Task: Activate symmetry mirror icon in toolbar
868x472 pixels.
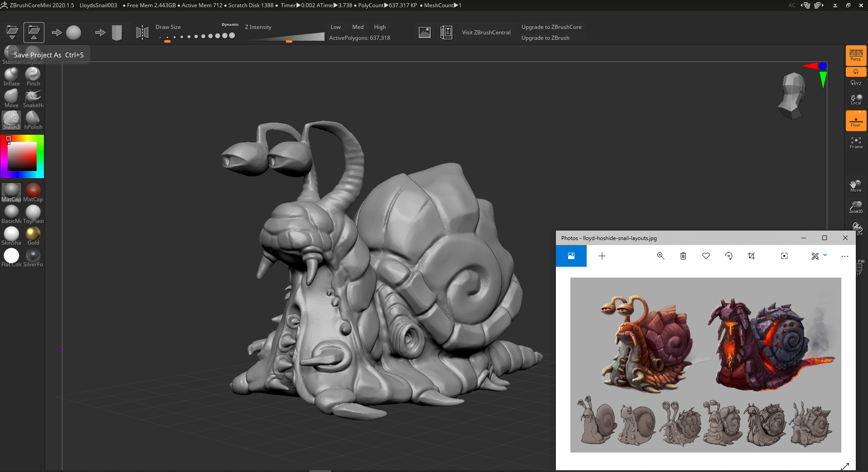Action: pyautogui.click(x=142, y=33)
